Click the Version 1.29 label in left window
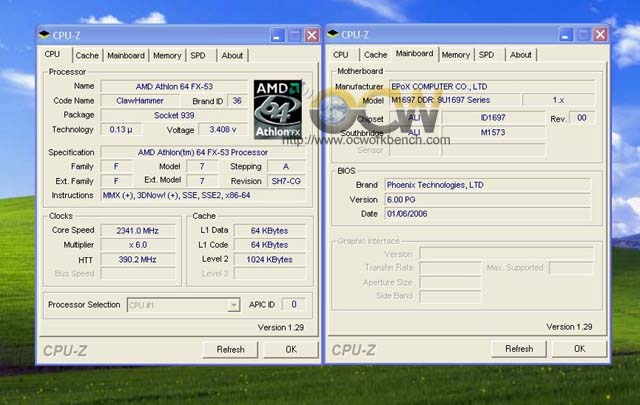Viewport: 640px width, 405px height. tap(281, 327)
